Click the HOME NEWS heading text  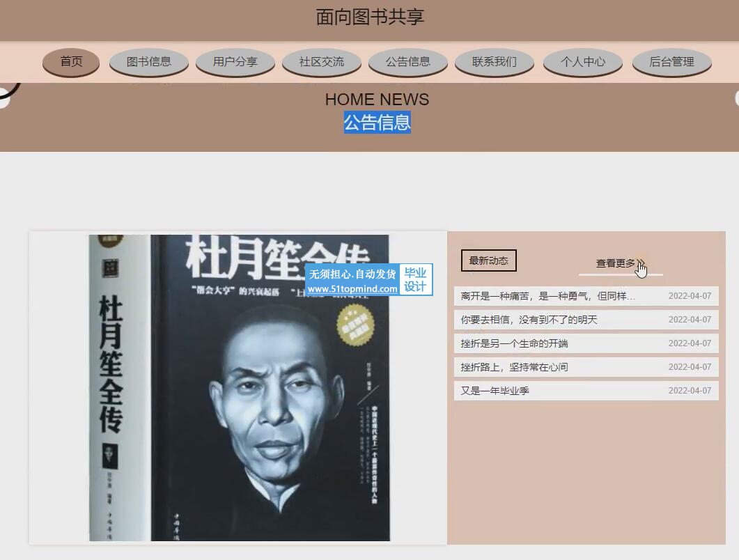pyautogui.click(x=377, y=100)
